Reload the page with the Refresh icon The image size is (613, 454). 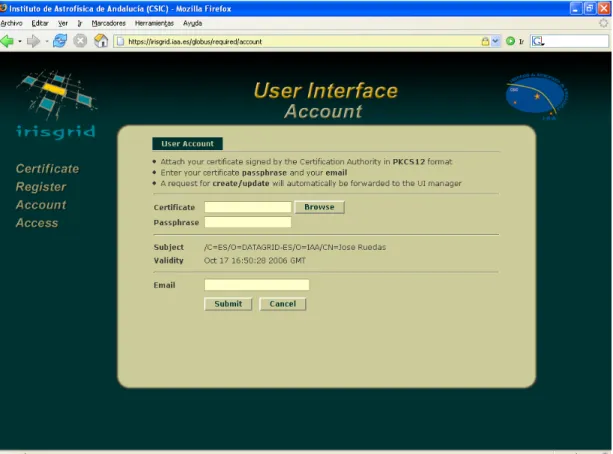point(60,41)
